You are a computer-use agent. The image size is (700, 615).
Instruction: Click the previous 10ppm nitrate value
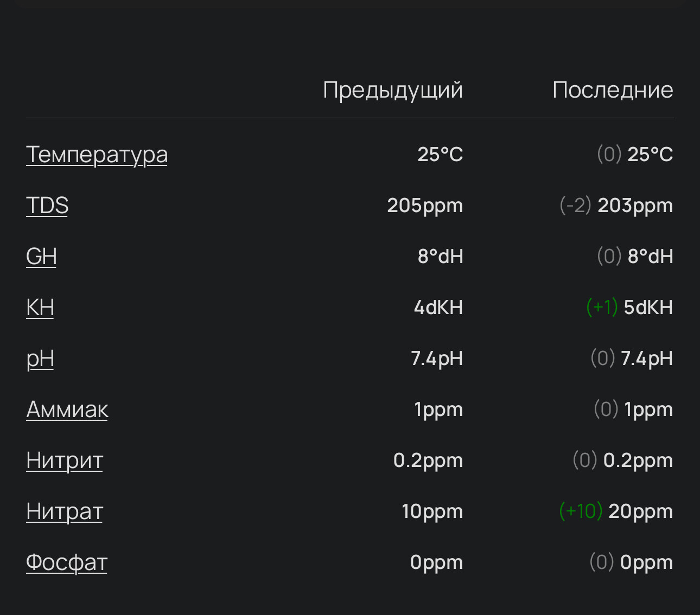432,511
